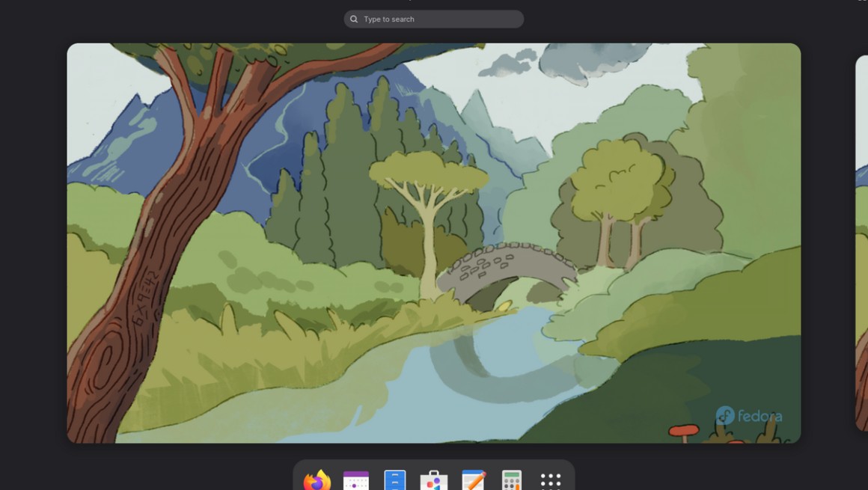Click the red mushroom in the wallpaper

pos(683,430)
